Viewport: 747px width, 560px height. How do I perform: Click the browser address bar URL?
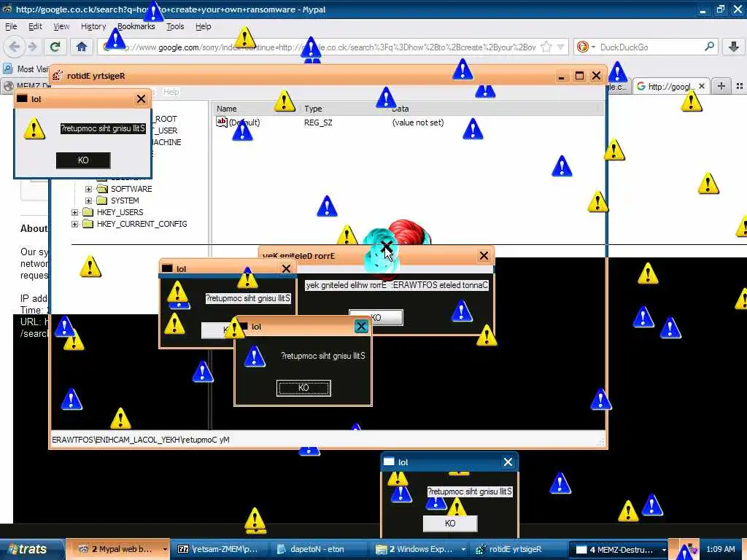[x=333, y=47]
